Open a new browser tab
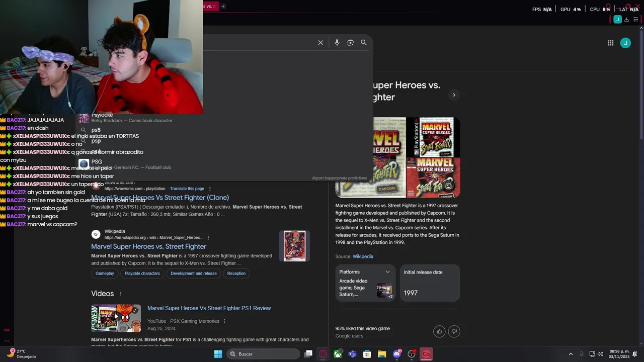The image size is (644, 362). [223, 7]
